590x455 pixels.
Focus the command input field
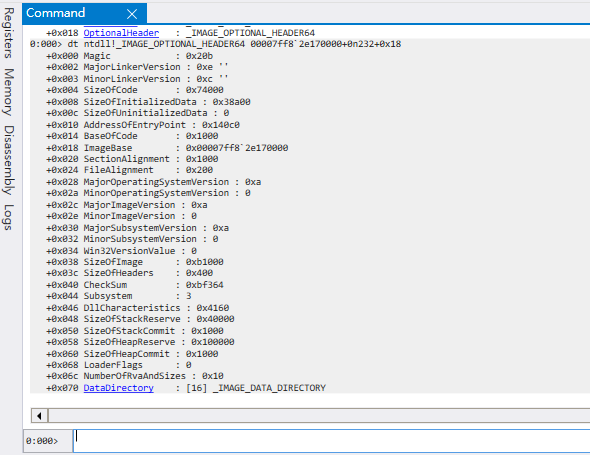(331, 441)
